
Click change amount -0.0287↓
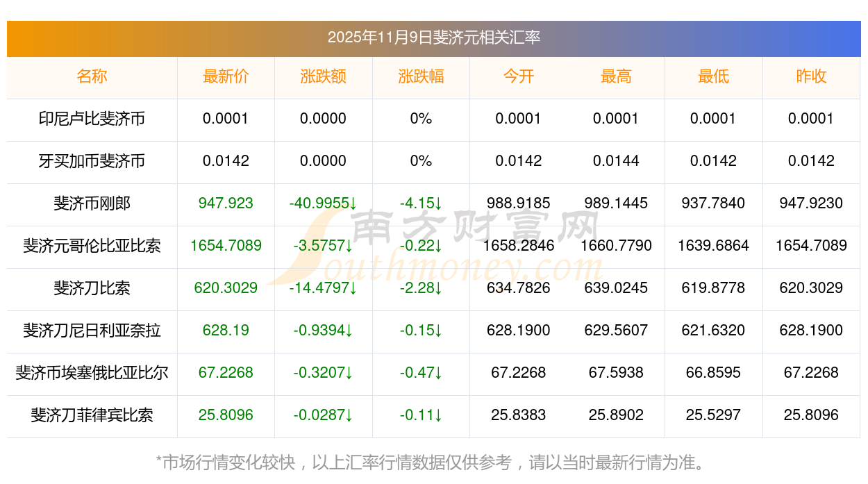pos(323,415)
